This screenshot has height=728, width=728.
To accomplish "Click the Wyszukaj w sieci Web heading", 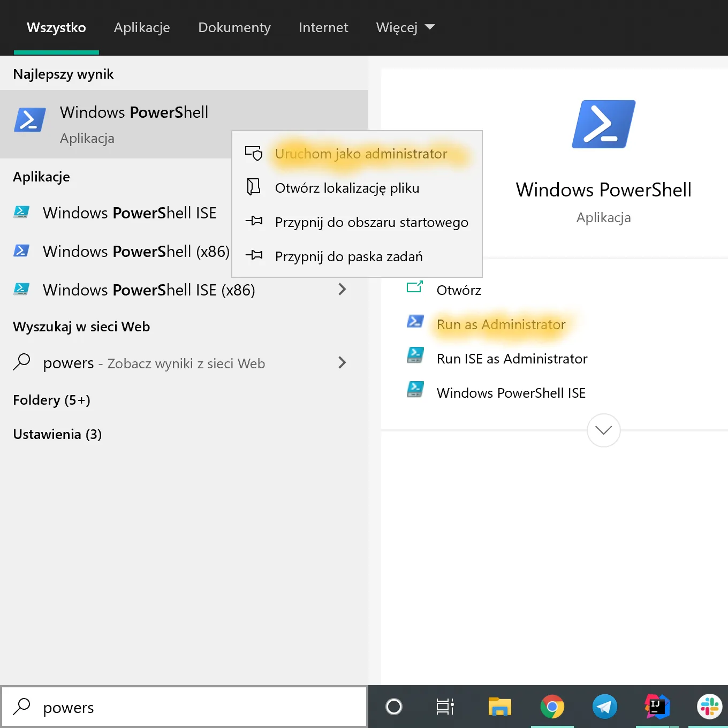I will pos(81,327).
